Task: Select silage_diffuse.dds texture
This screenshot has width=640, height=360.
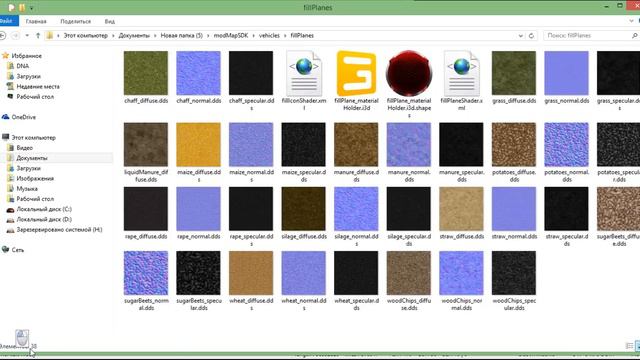Action: pyautogui.click(x=304, y=209)
